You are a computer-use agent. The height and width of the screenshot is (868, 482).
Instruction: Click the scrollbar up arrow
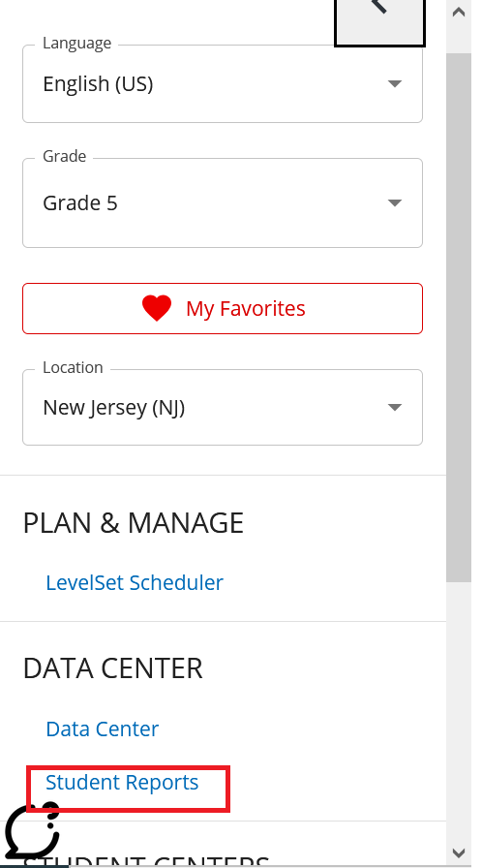(459, 13)
